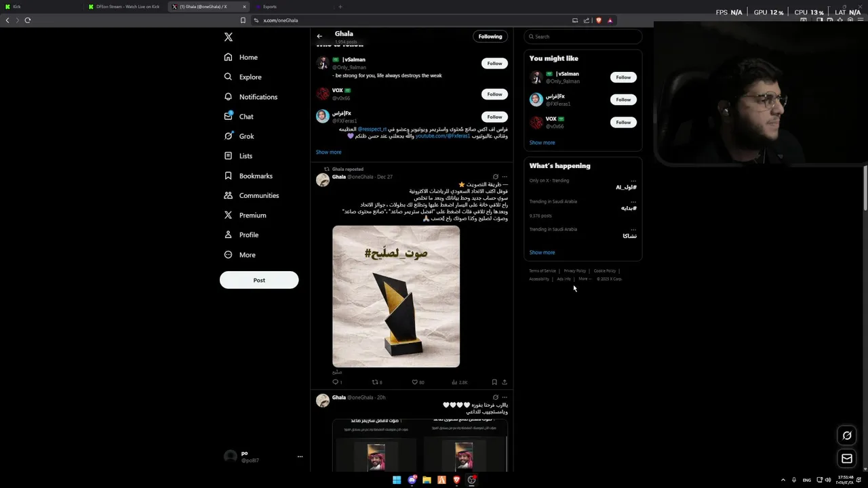Open Profile from the sidebar

coord(241,235)
